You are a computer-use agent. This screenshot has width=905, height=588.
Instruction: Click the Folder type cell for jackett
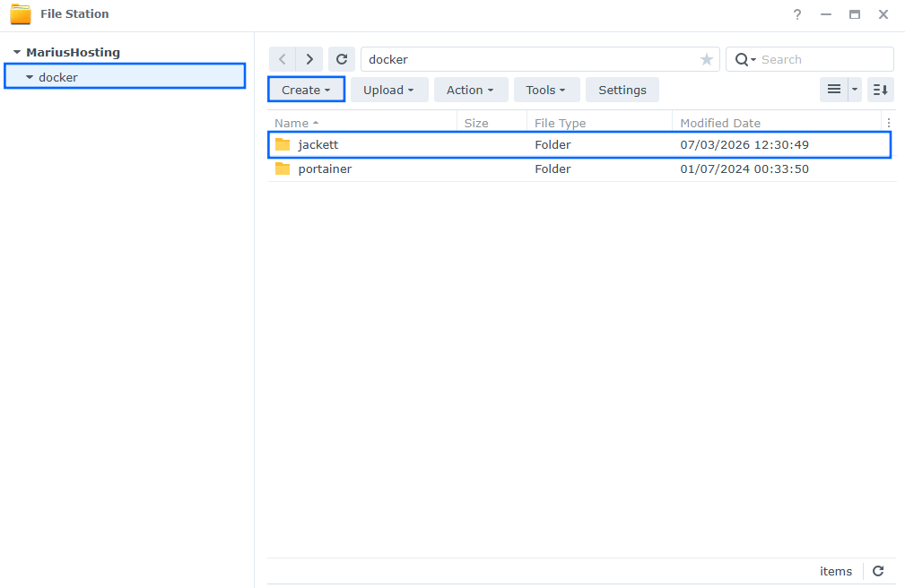[x=553, y=145]
